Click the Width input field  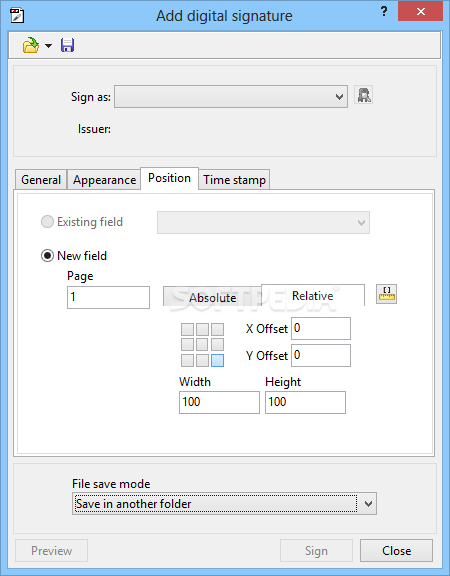[x=219, y=402]
